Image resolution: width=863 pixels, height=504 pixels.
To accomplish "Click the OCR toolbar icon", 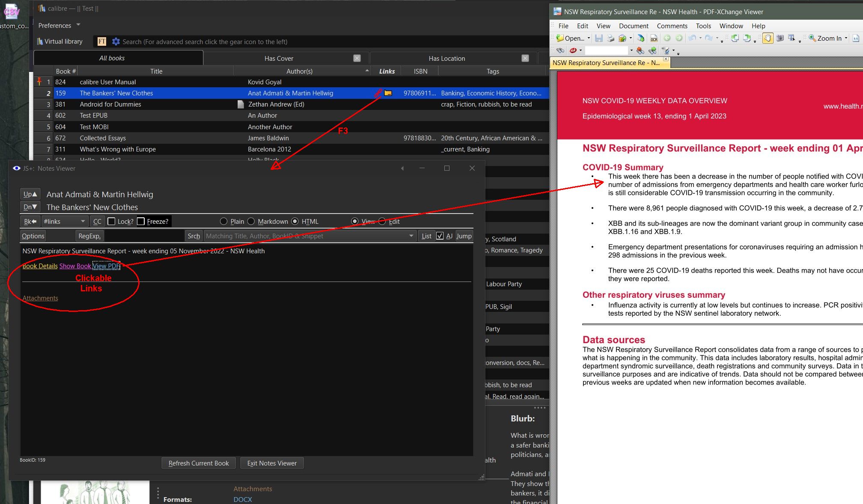I will pos(654,39).
